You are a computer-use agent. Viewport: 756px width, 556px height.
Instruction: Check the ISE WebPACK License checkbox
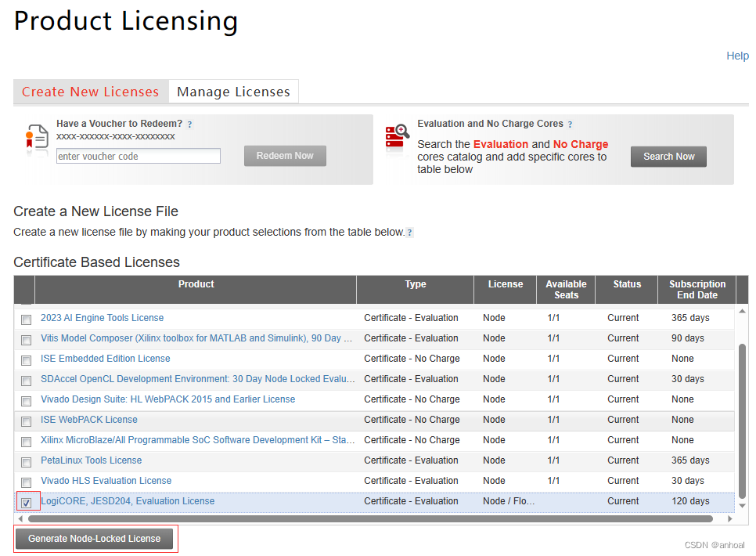26,420
